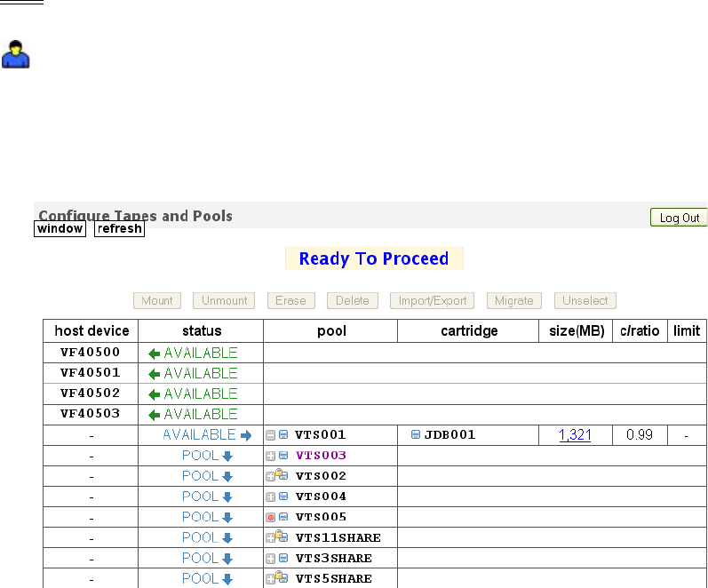Expand the VTS3SHARE pool

point(271,558)
